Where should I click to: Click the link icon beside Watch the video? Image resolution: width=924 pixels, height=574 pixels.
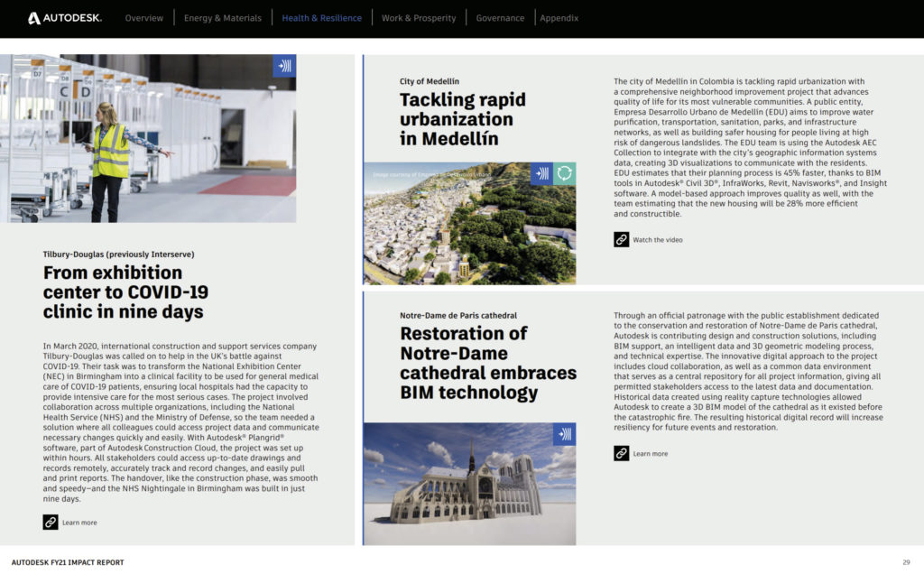pos(621,239)
